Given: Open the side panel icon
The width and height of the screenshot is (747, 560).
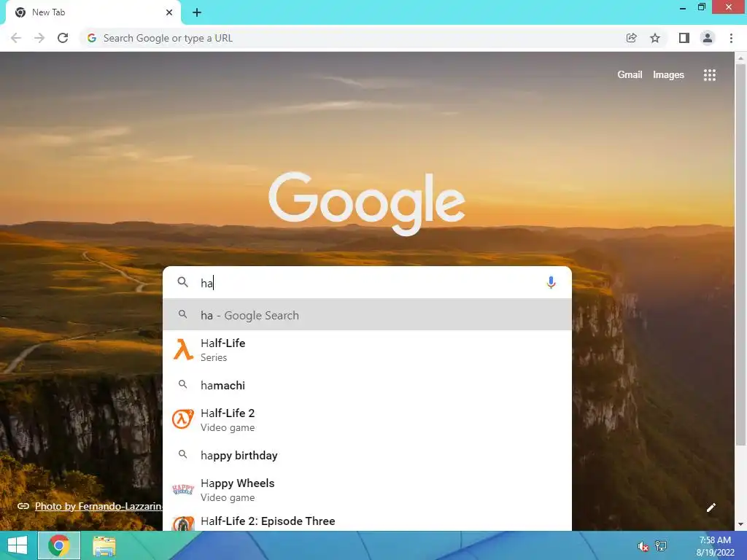Looking at the screenshot, I should [684, 38].
